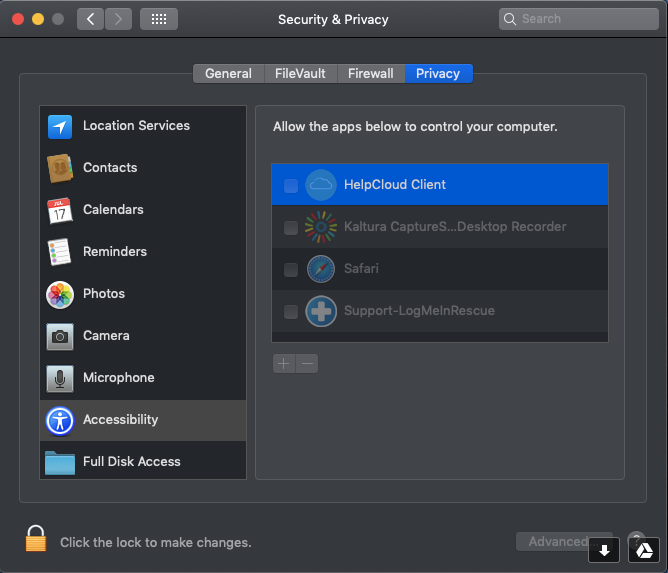The image size is (668, 573).
Task: Click the Calendars icon in sidebar
Action: (x=60, y=210)
